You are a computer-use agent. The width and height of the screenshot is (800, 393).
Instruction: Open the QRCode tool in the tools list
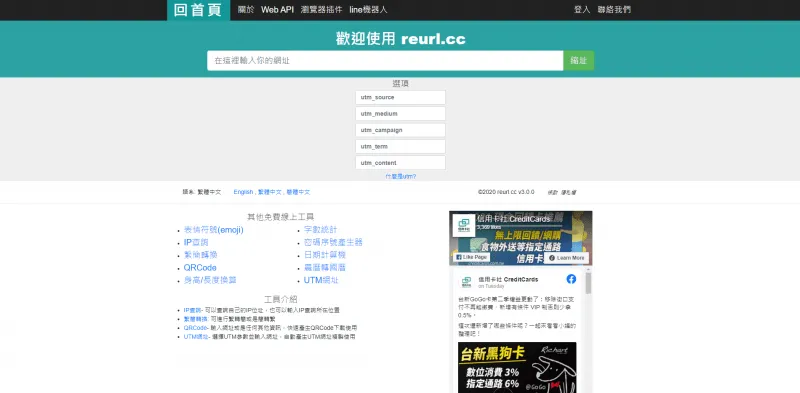200,268
